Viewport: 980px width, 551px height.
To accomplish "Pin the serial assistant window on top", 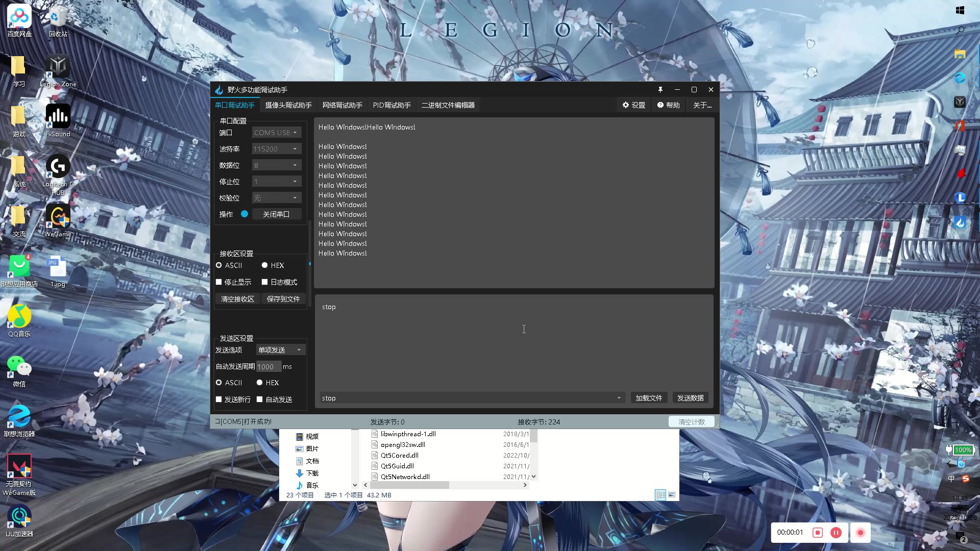I will tap(660, 90).
